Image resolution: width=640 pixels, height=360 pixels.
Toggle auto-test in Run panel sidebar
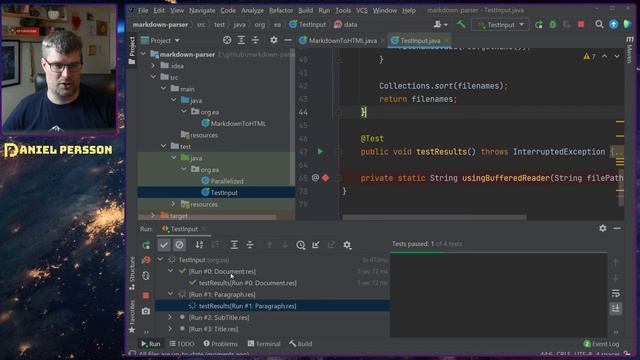tap(146, 276)
